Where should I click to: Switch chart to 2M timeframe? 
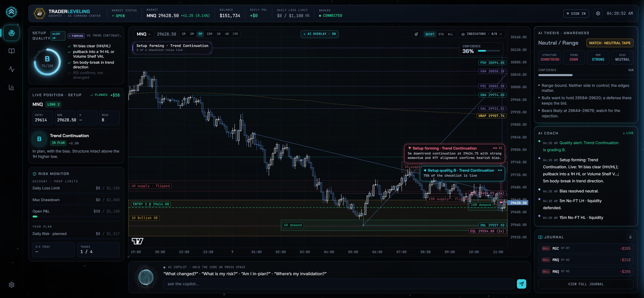pyautogui.click(x=192, y=34)
